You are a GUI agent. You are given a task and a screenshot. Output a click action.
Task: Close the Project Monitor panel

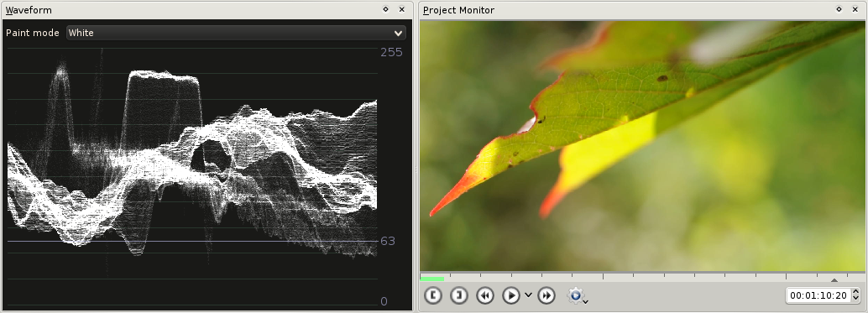[x=855, y=9]
